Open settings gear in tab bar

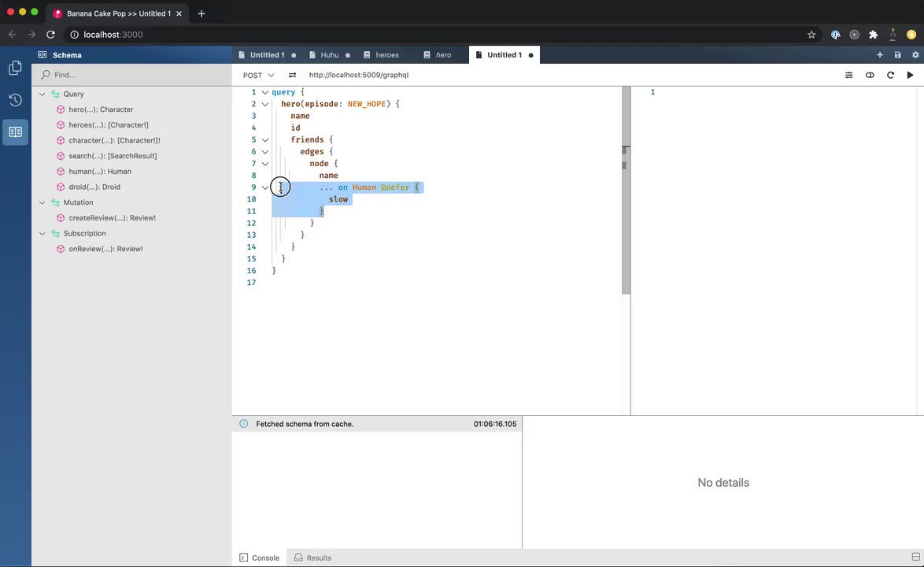click(915, 55)
